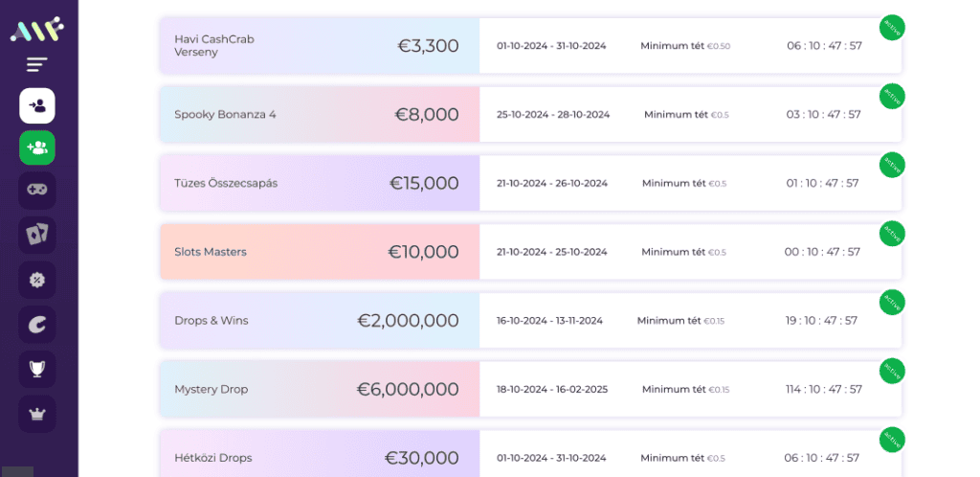Click the active badge on Slots Masters
980x477 pixels.
point(892,233)
